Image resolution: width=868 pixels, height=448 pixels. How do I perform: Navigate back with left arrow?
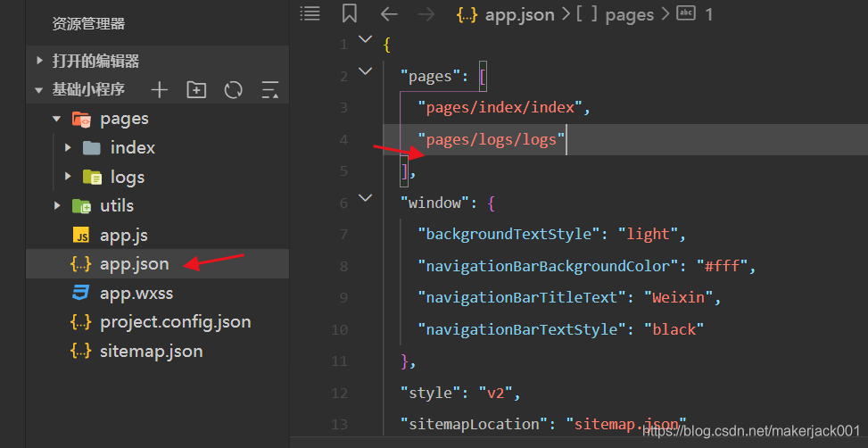[389, 14]
